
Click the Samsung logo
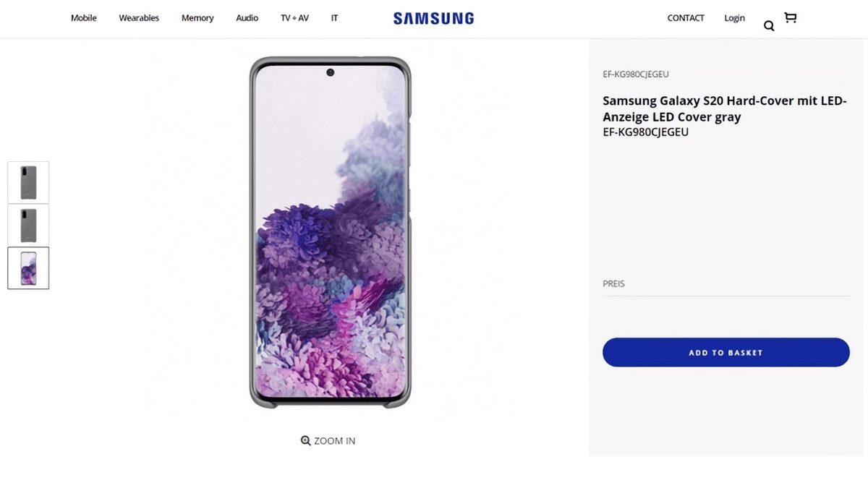pyautogui.click(x=433, y=17)
